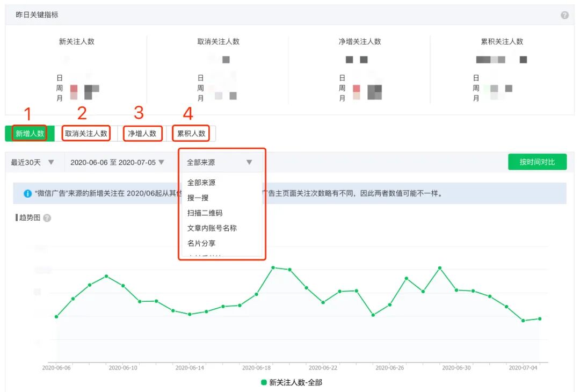The width and height of the screenshot is (580, 392).
Task: Open the 净增人数 tab
Action: 142,134
